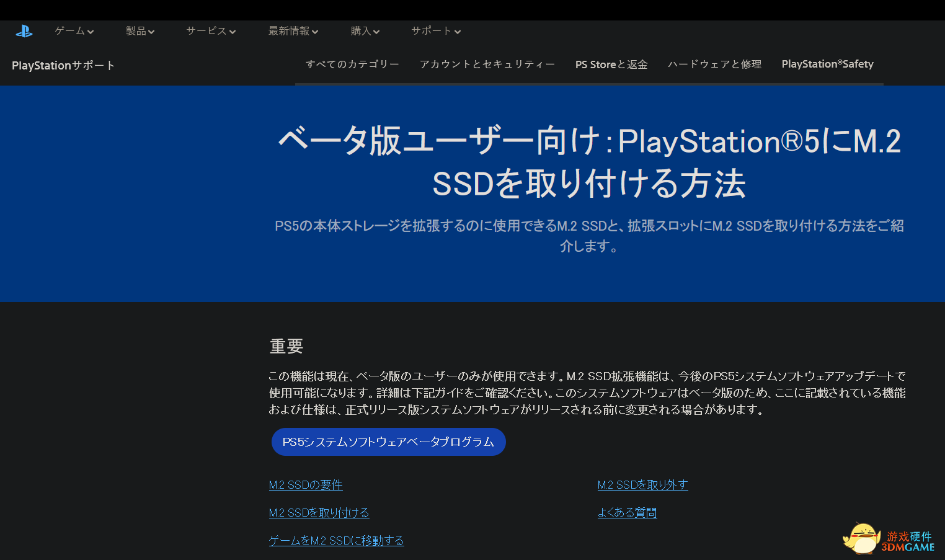Open the サポート dropdown menu
Image resolution: width=945 pixels, height=560 pixels.
436,31
